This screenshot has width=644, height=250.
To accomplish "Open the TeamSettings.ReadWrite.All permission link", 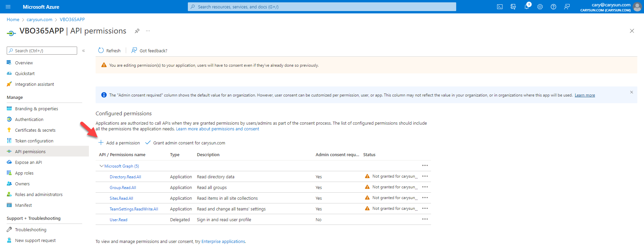I will point(134,209).
